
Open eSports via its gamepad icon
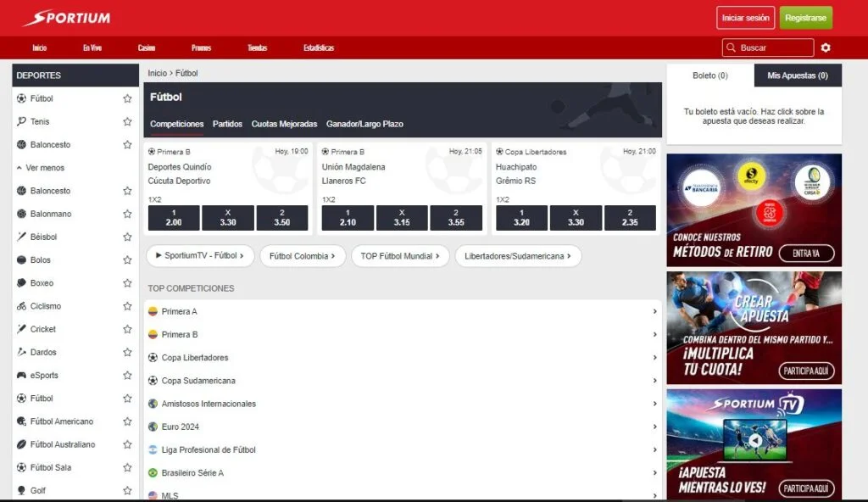click(22, 376)
